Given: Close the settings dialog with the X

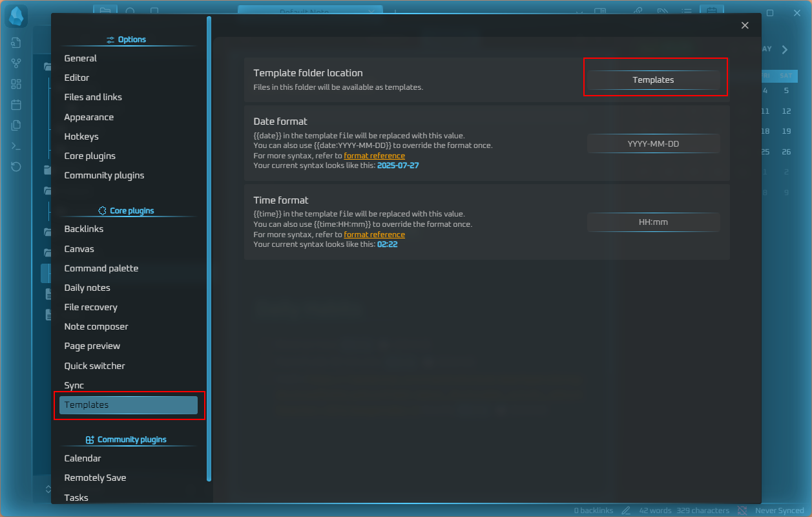Looking at the screenshot, I should 745,25.
